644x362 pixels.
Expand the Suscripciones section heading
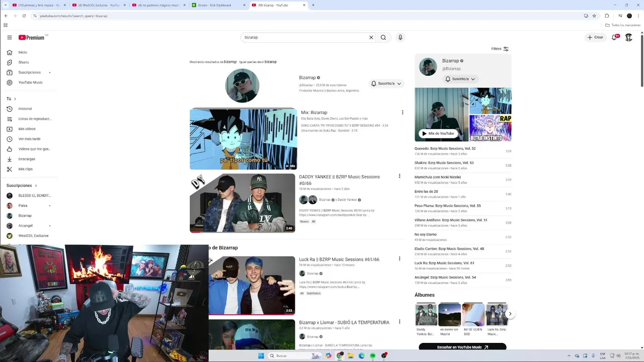[22, 186]
